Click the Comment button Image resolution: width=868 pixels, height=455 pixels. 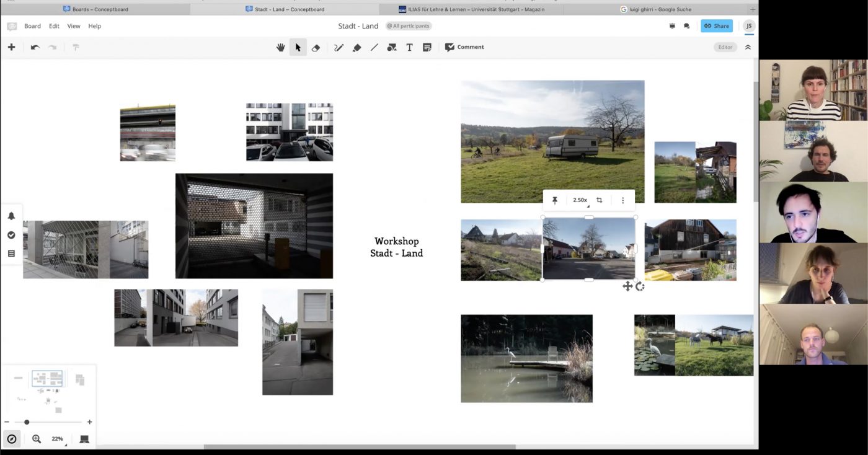point(464,47)
